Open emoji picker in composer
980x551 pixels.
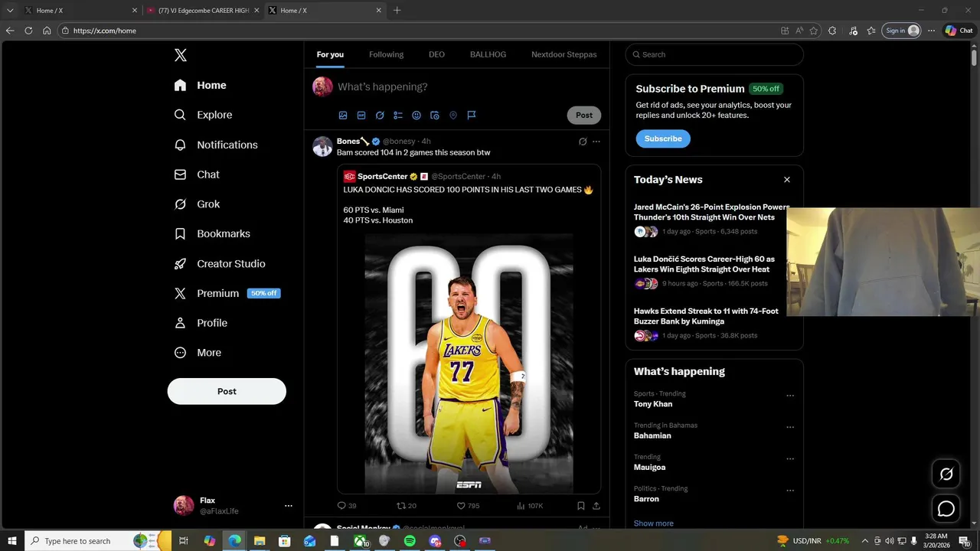click(416, 116)
